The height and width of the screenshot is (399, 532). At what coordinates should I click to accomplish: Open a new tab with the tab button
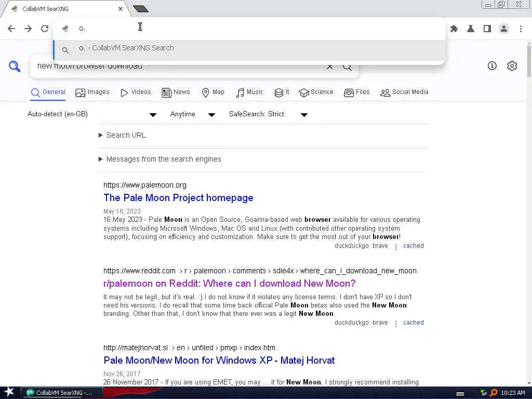coord(140,9)
